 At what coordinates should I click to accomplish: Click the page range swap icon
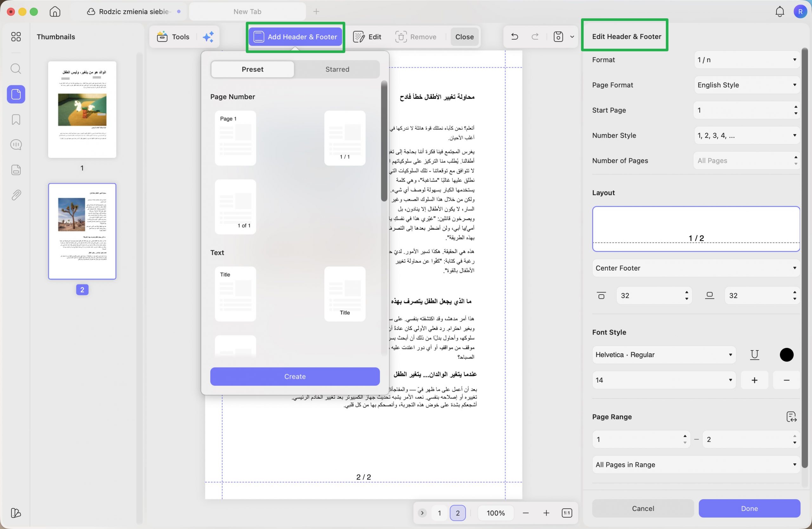[x=791, y=417]
